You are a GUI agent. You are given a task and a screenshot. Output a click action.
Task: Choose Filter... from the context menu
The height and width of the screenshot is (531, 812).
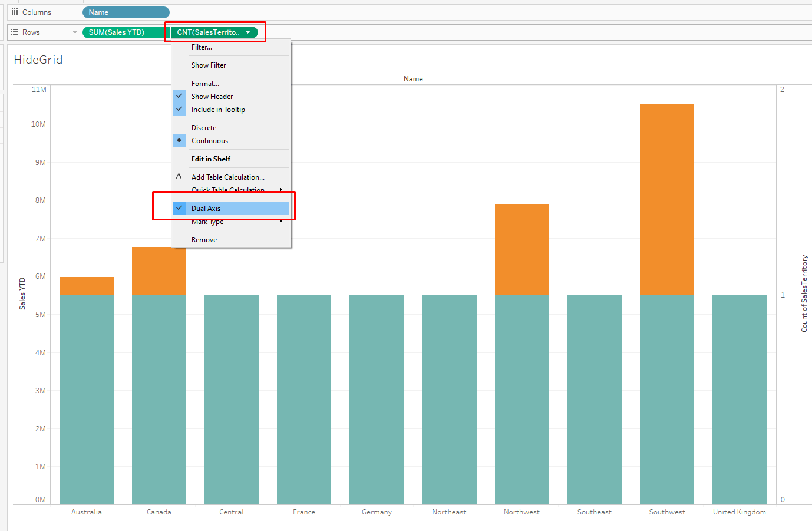click(200, 47)
